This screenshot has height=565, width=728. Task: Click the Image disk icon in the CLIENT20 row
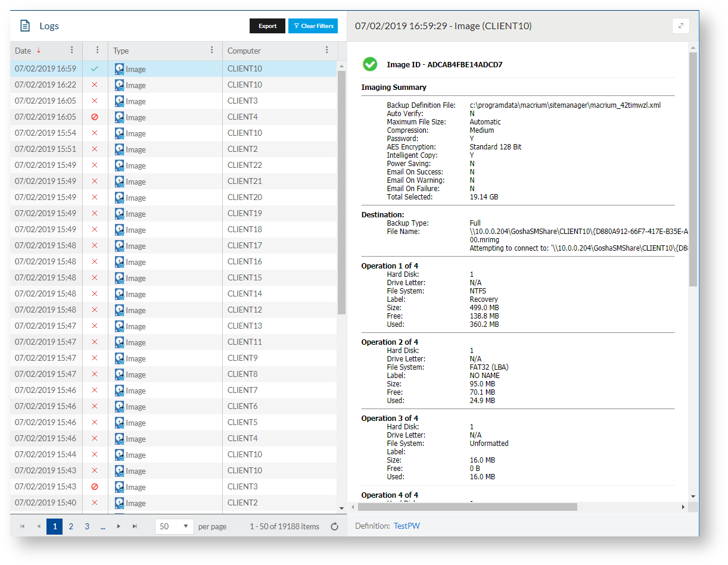pyautogui.click(x=119, y=197)
